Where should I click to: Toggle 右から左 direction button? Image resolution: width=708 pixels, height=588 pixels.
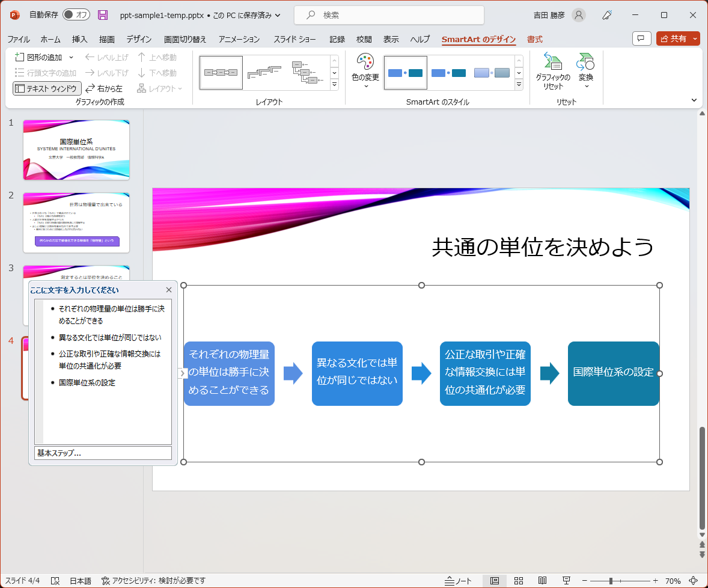(x=104, y=88)
